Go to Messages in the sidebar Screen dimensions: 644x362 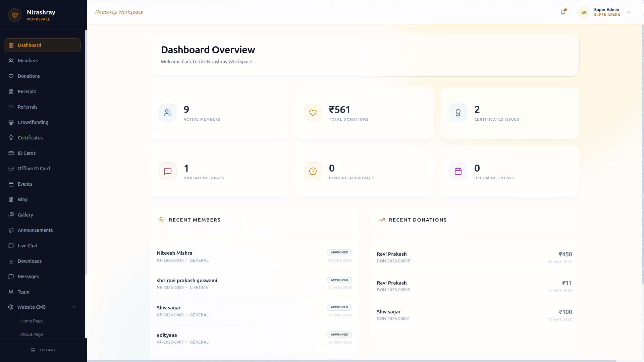42,277
